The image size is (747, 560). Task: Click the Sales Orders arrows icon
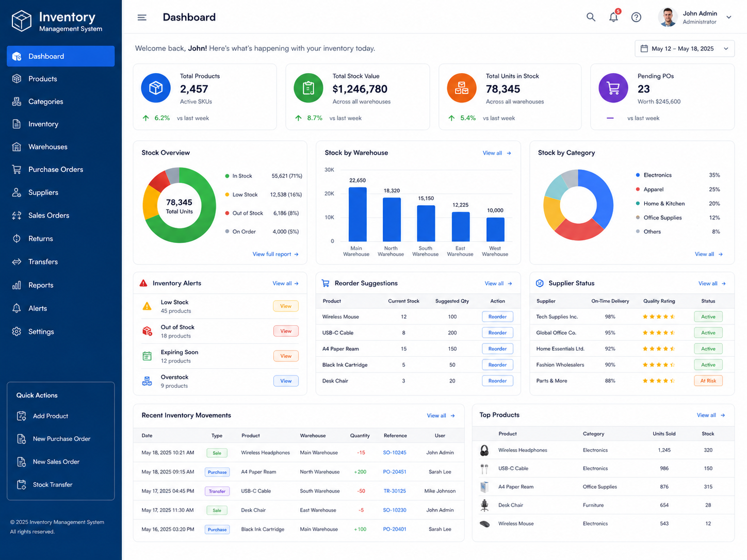(x=17, y=216)
